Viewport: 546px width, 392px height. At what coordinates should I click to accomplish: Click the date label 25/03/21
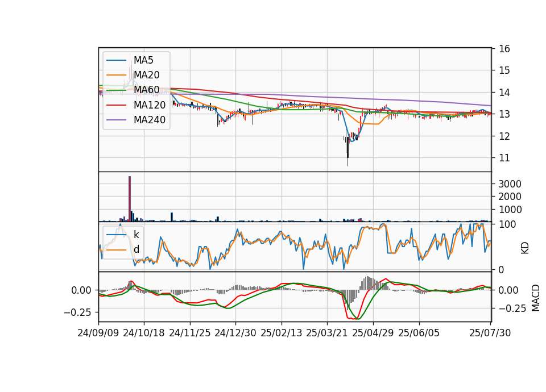coord(327,333)
